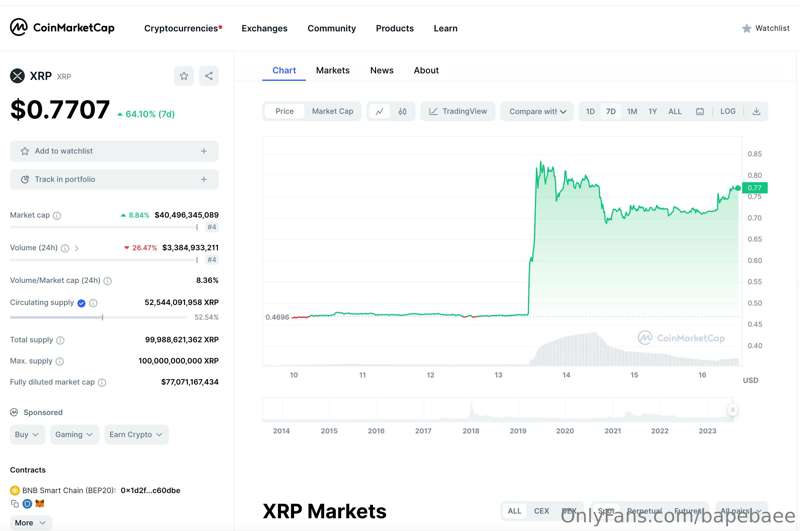Click the Add to watchlist button
800x531 pixels.
tap(114, 151)
